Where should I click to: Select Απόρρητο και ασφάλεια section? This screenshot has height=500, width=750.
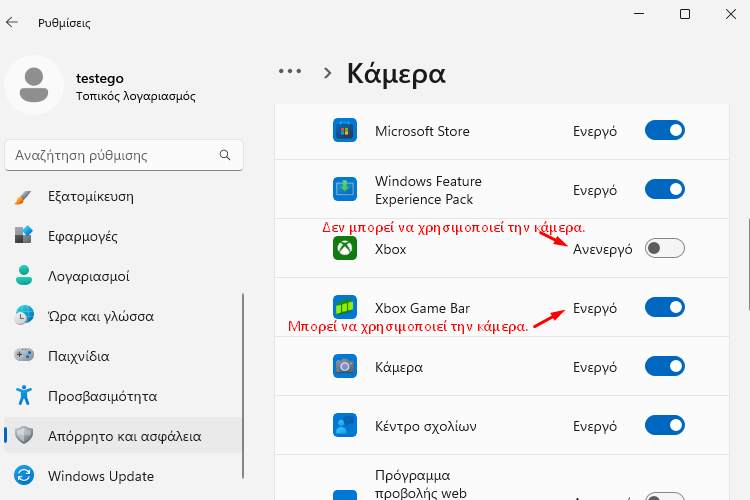click(x=123, y=435)
